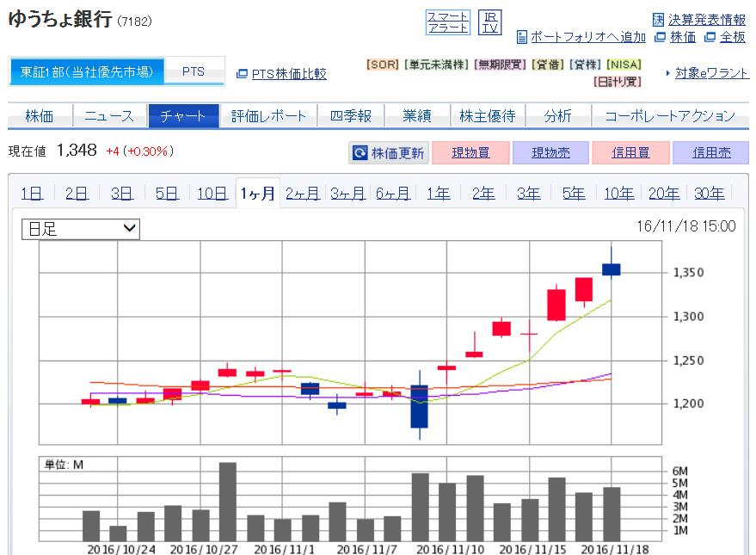Open 決算発表情報 link
This screenshot has height=555, width=756.
coord(706,20)
